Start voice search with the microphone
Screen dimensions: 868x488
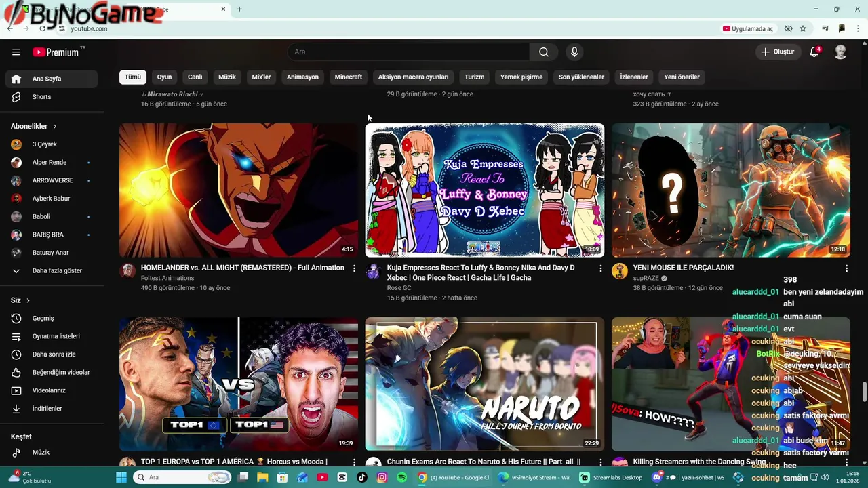[x=574, y=52]
